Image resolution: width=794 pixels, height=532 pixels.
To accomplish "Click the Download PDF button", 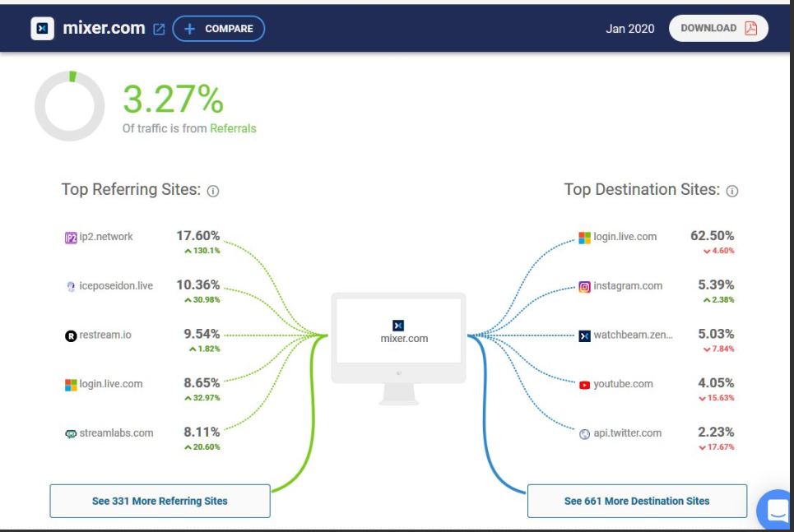I will pos(718,28).
